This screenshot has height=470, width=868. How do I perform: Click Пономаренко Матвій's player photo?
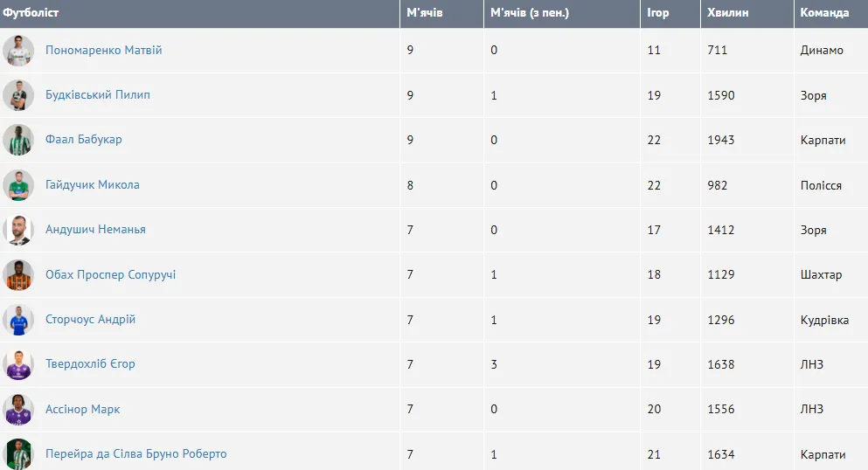17,51
